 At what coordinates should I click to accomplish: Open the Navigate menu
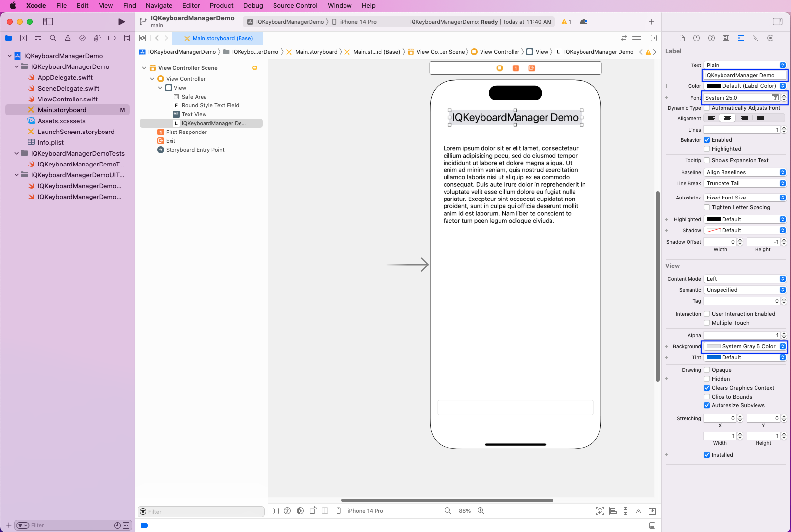[159, 6]
